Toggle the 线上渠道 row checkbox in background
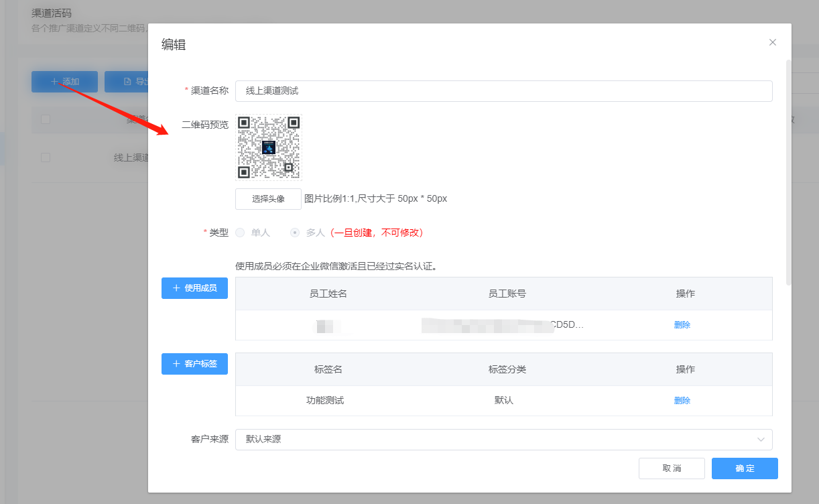This screenshot has width=819, height=504. coord(46,157)
